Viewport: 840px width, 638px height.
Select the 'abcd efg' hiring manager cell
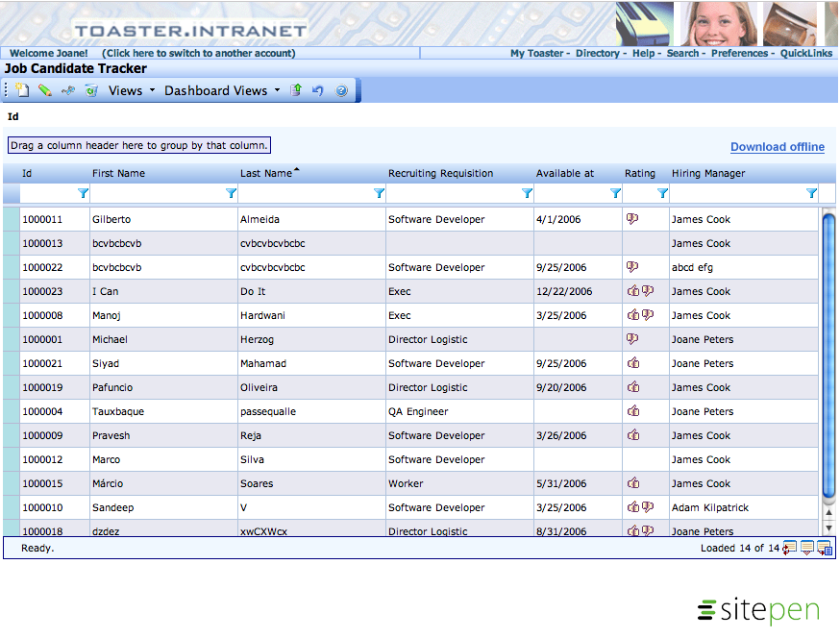click(744, 267)
